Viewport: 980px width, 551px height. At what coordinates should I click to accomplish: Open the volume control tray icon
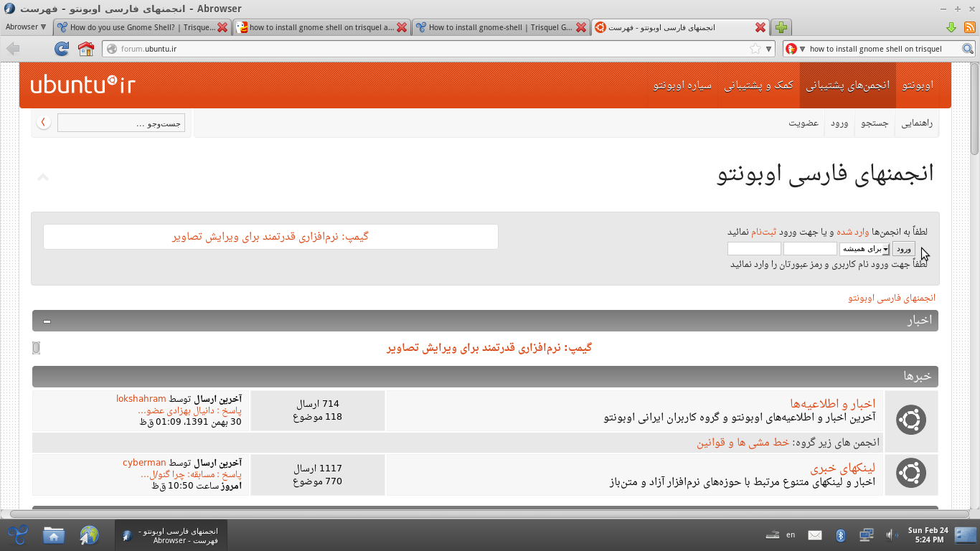(x=892, y=534)
